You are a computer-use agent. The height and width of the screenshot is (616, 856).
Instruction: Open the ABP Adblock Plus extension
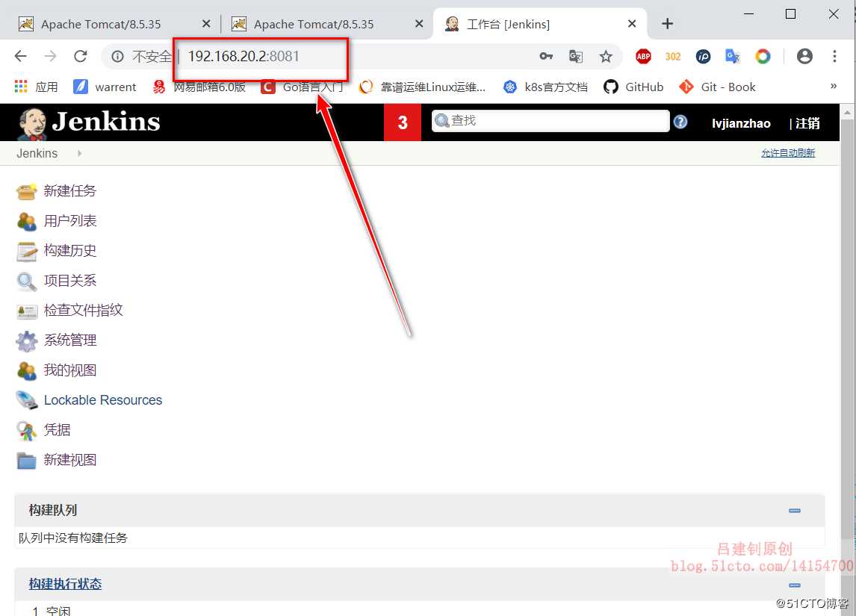pos(643,56)
